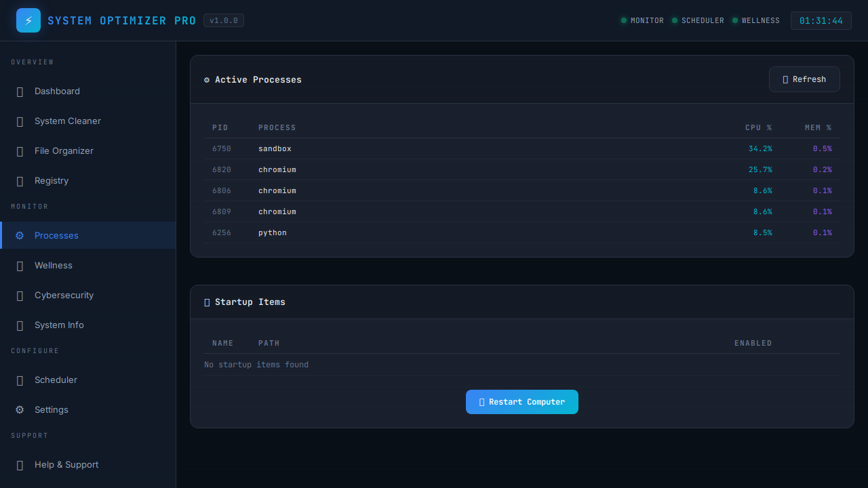The width and height of the screenshot is (868, 488).
Task: Click the lightning bolt app logo
Action: 28,20
